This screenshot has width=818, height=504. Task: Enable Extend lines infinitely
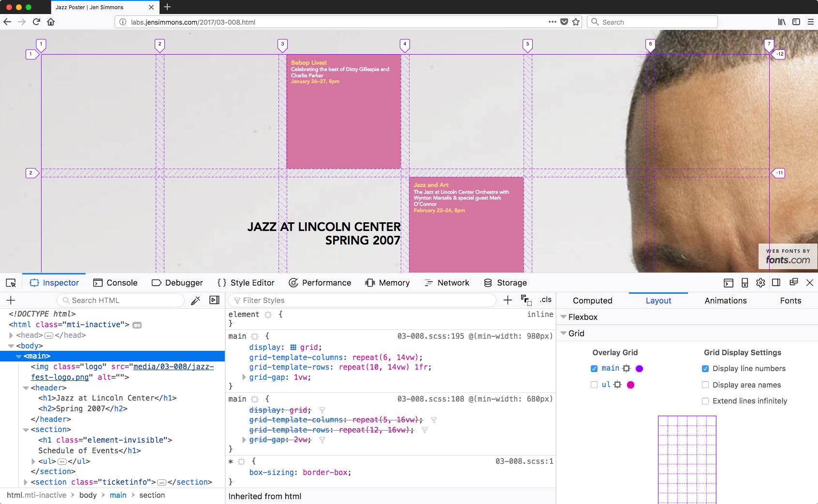[x=705, y=401]
